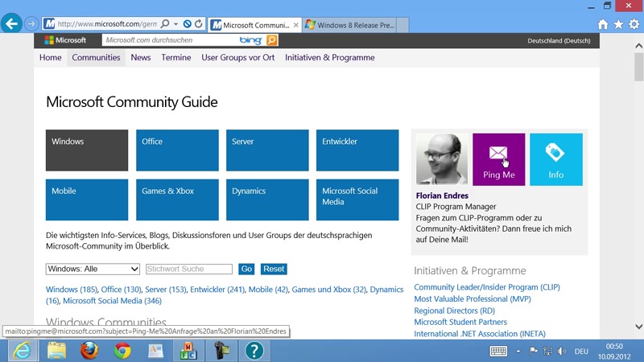Click the volume speaker tray icon
The image size is (644, 362).
[562, 351]
